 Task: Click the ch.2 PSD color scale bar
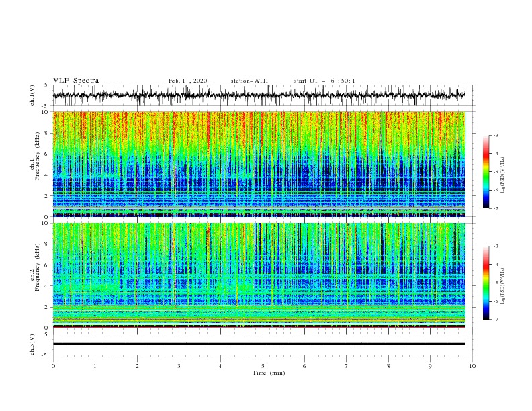[486, 283]
